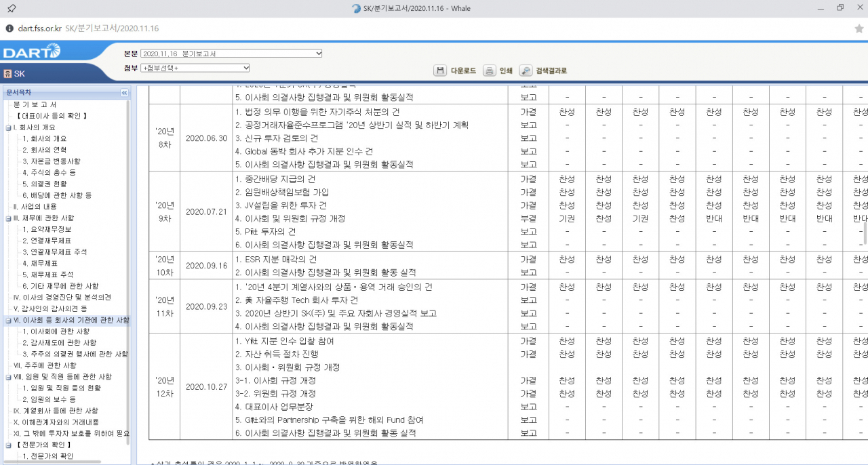Click agenda '4. 대표이사 업무분장'

tap(274, 407)
